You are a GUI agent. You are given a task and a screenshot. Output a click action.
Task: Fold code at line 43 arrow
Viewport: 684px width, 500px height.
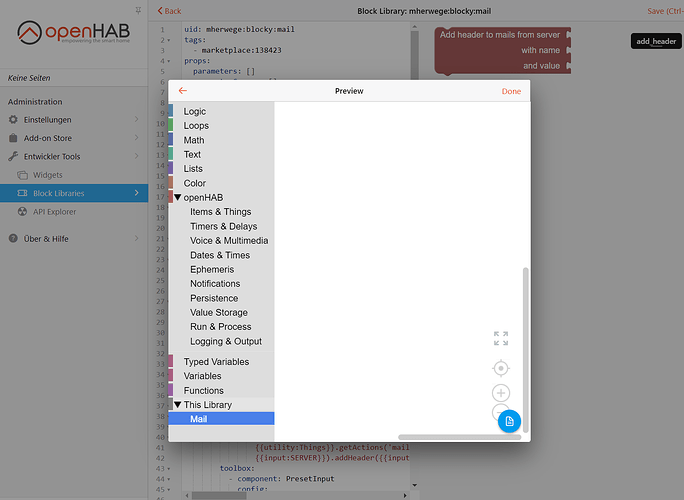pos(169,469)
